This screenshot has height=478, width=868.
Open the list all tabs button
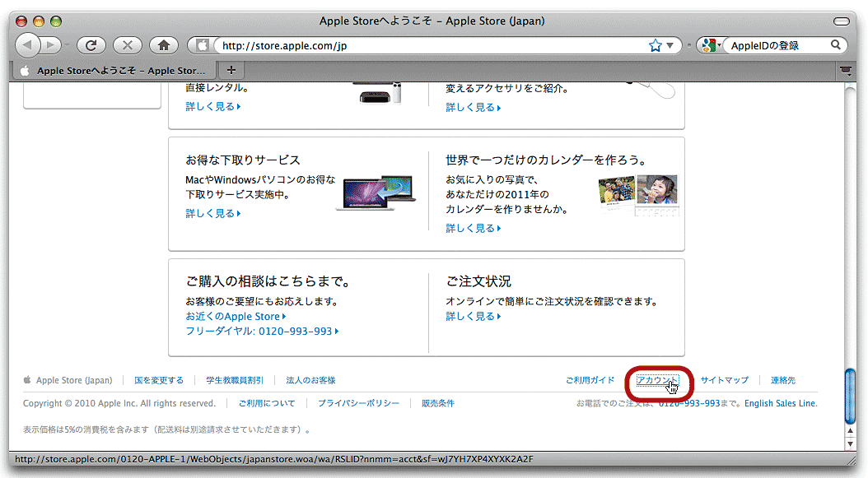pyautogui.click(x=845, y=70)
